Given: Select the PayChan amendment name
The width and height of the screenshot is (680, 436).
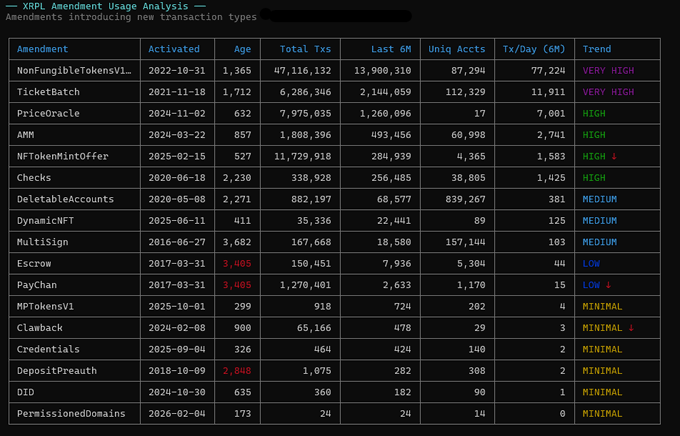Looking at the screenshot, I should pyautogui.click(x=37, y=285).
